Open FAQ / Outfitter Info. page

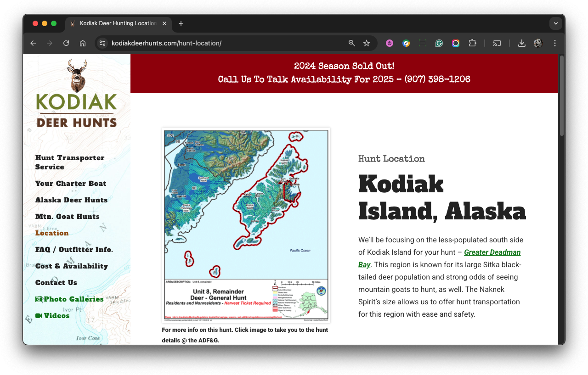pyautogui.click(x=74, y=250)
